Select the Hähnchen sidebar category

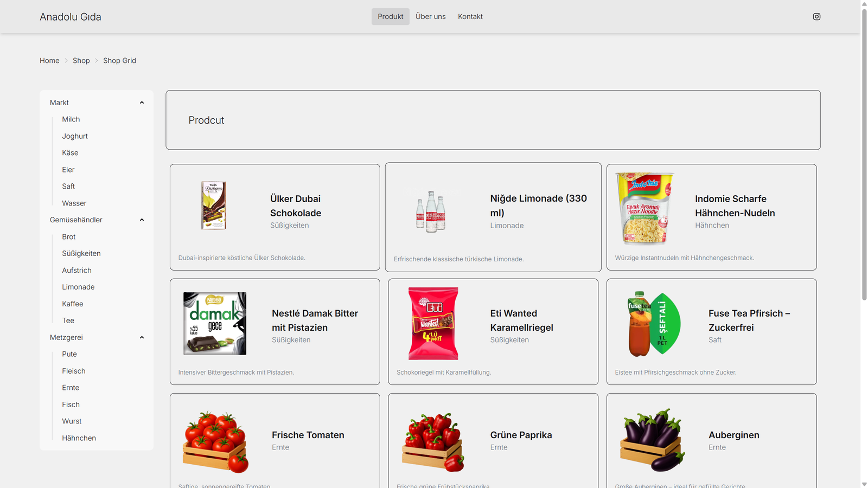coord(79,438)
